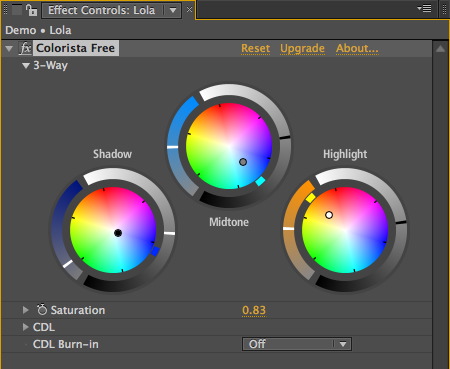Click the Reset link
Viewport: 450px width, 369px height.
pyautogui.click(x=256, y=48)
